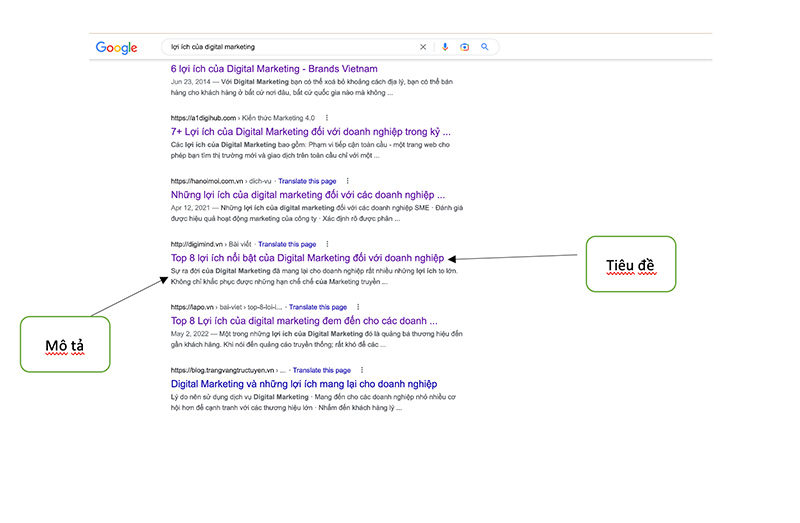Screen dimensions: 800x523
Task: Click the Google logo
Action: [x=116, y=47]
